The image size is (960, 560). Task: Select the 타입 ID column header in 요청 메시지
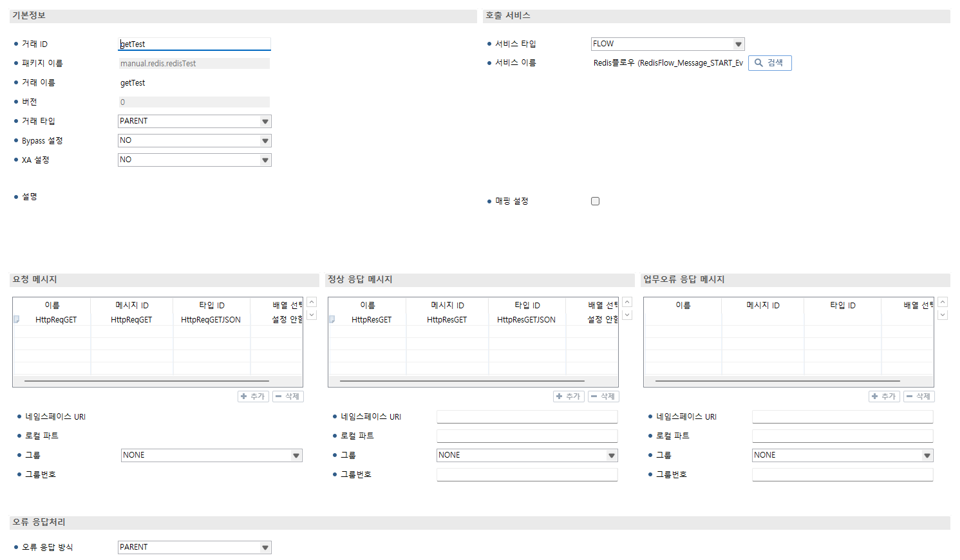212,305
